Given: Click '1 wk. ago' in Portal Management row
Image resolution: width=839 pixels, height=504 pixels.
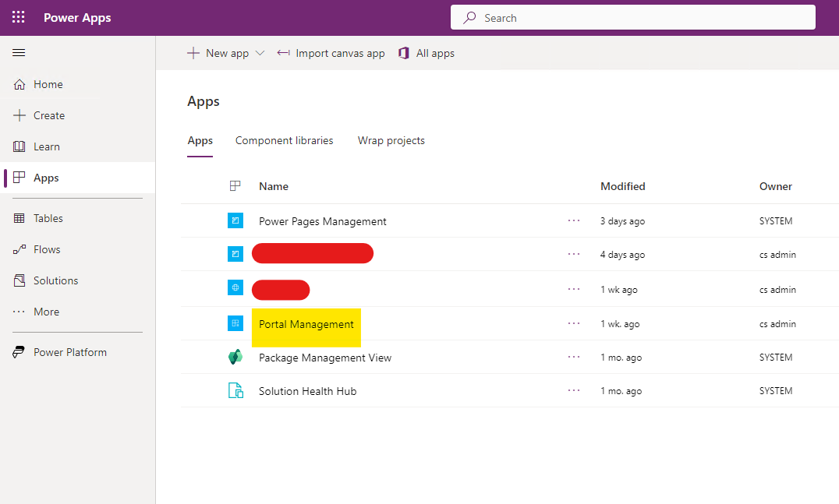Looking at the screenshot, I should point(620,324).
